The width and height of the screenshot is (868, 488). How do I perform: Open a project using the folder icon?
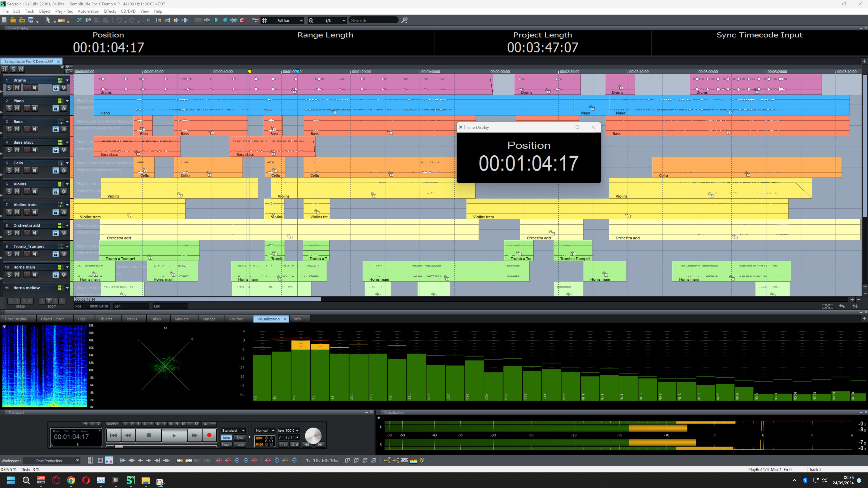[x=13, y=20]
